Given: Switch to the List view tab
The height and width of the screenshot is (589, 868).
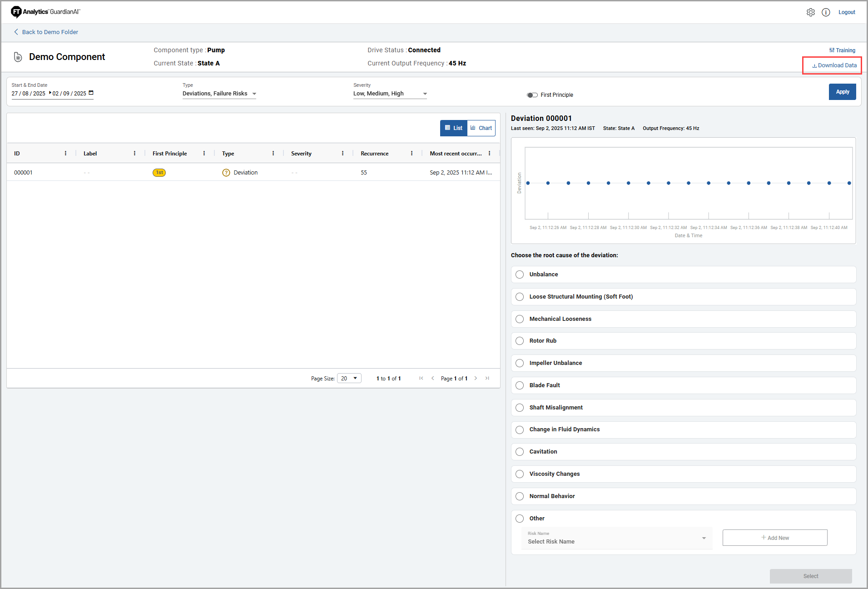Looking at the screenshot, I should pyautogui.click(x=454, y=128).
